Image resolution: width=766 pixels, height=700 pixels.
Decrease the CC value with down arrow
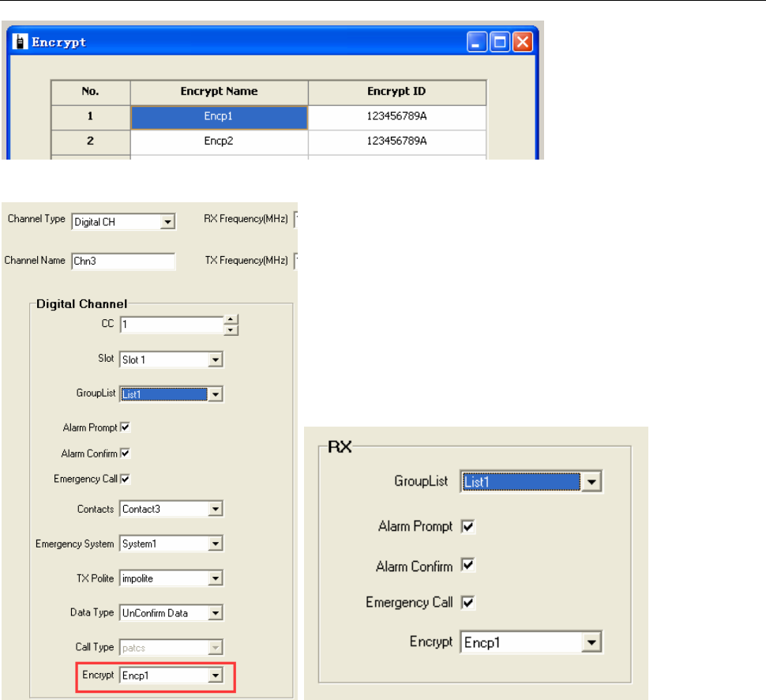(231, 330)
